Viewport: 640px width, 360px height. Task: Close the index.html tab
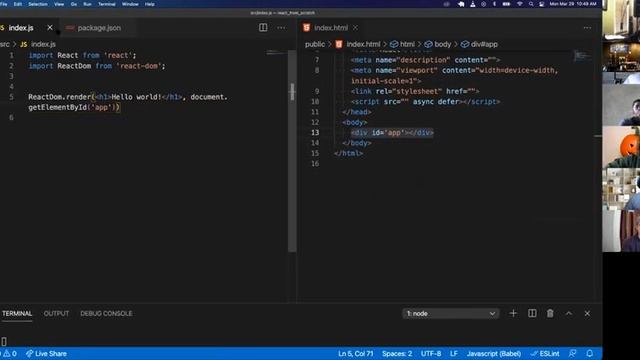click(x=355, y=28)
